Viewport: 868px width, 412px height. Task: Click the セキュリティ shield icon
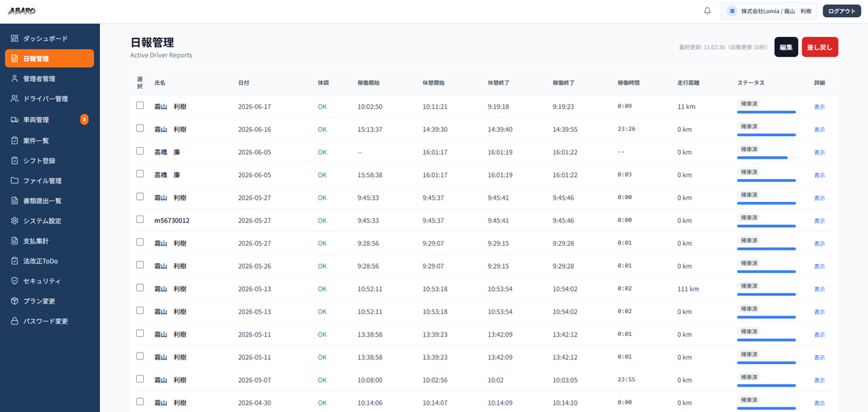14,281
